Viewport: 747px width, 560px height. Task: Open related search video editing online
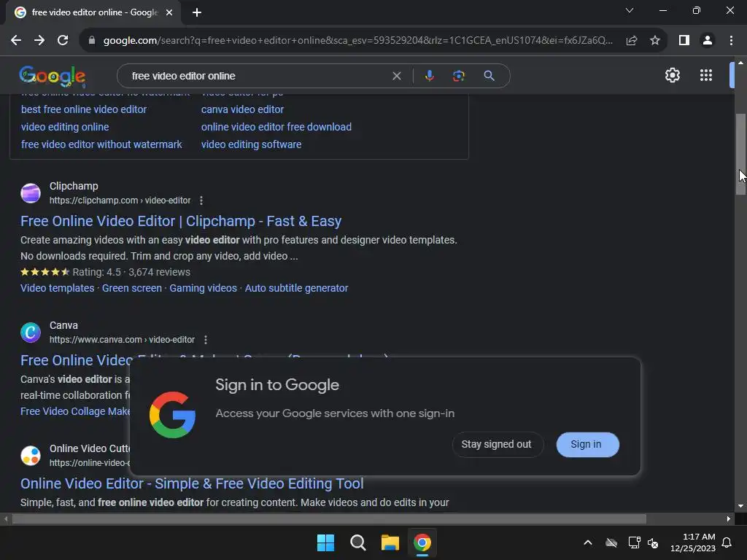pyautogui.click(x=65, y=127)
